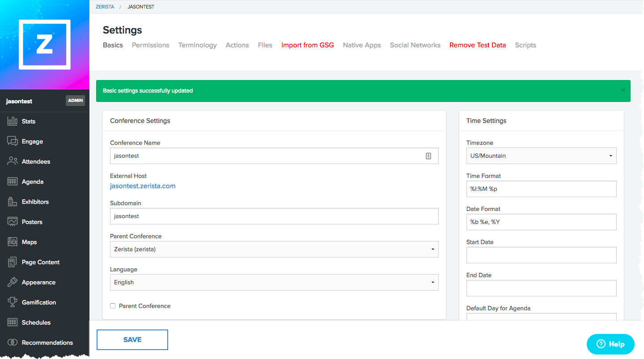
Task: Open the Social Networks tab
Action: [x=415, y=45]
